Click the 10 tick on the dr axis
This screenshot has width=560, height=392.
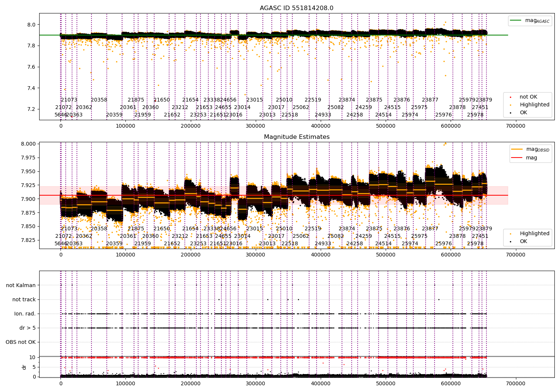tap(32, 358)
